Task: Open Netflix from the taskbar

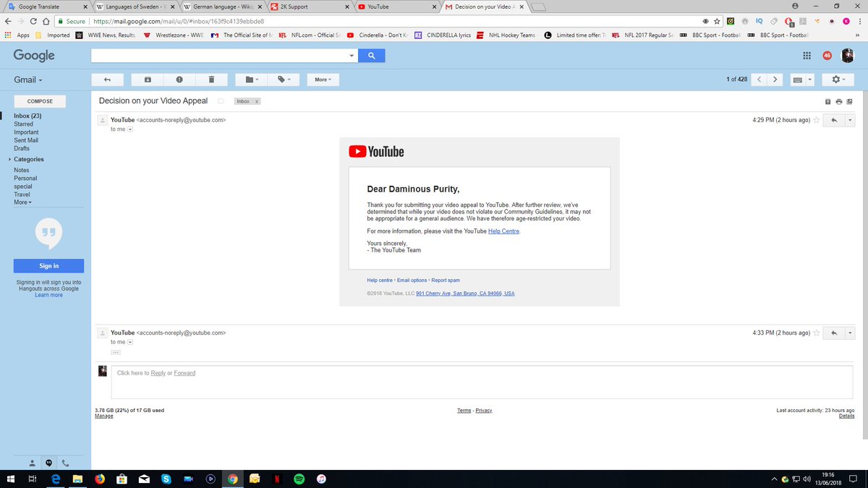Action: click(x=277, y=479)
